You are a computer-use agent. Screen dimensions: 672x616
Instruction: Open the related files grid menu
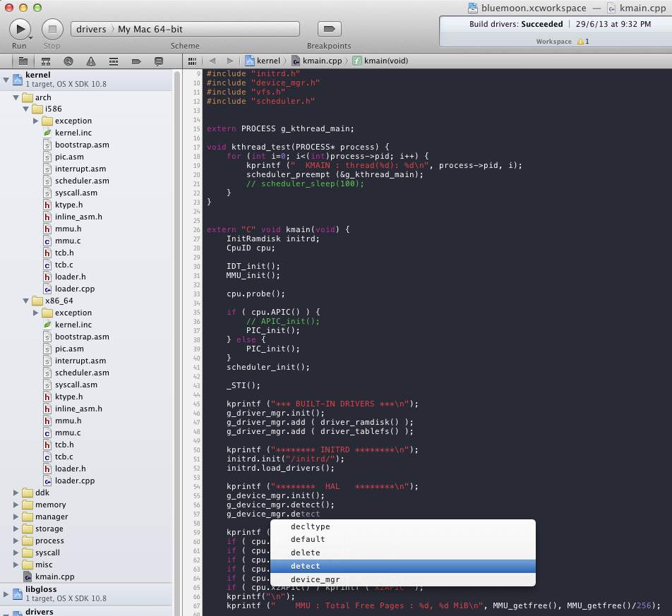192,61
